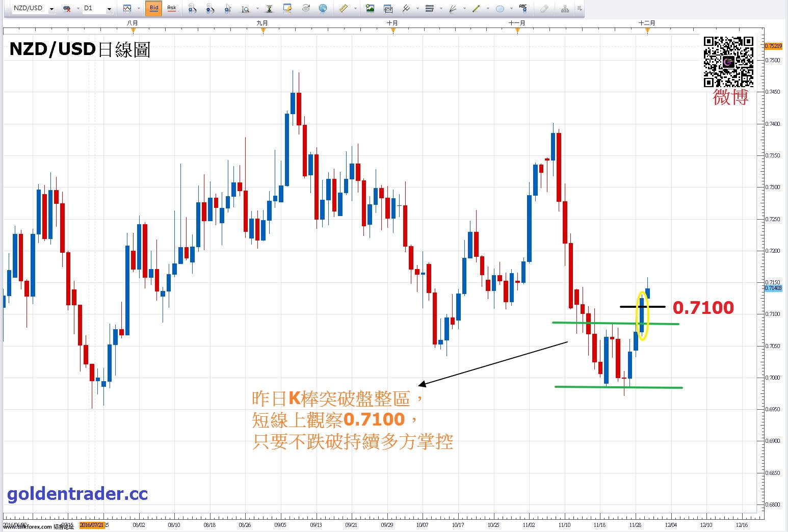Click the eraser tool icon

click(x=544, y=9)
